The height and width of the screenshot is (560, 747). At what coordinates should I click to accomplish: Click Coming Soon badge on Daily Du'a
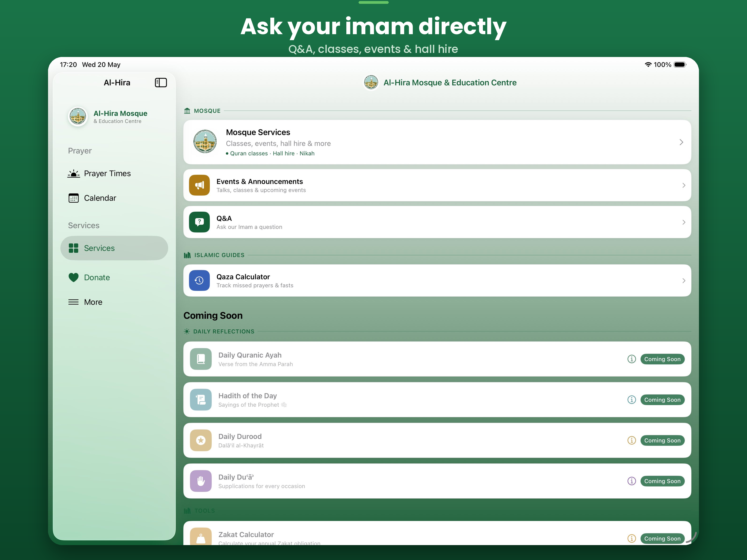pyautogui.click(x=662, y=481)
